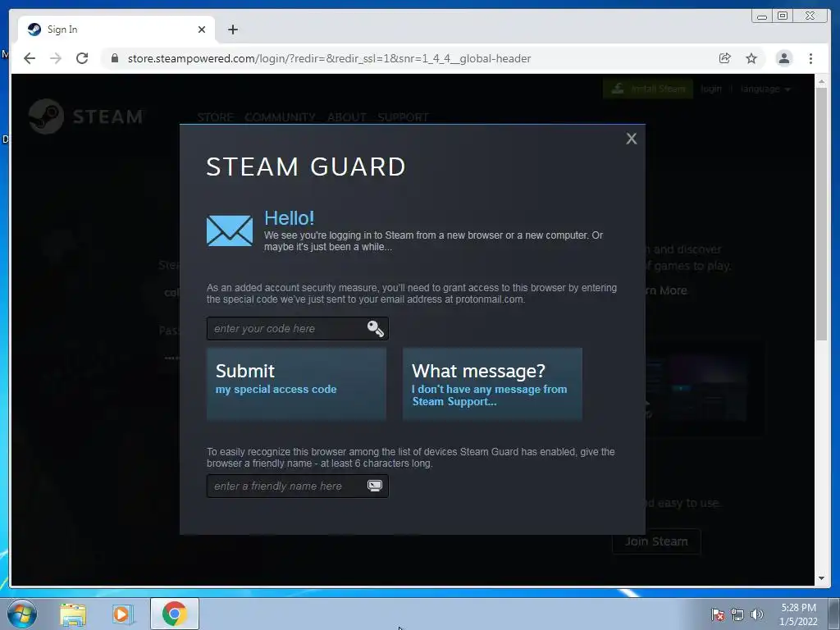Open Chrome profile avatar menu

click(x=783, y=58)
